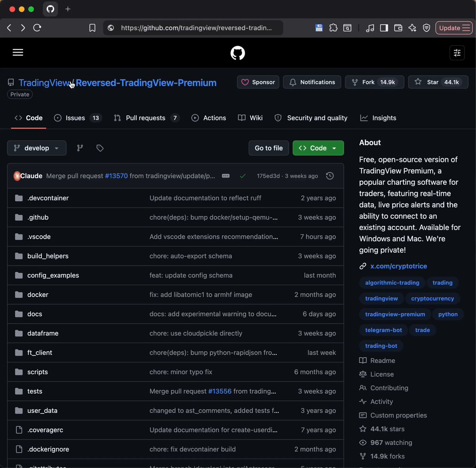This screenshot has width=476, height=468.
Task: Click the blue floppy disk save icon
Action: 319,28
